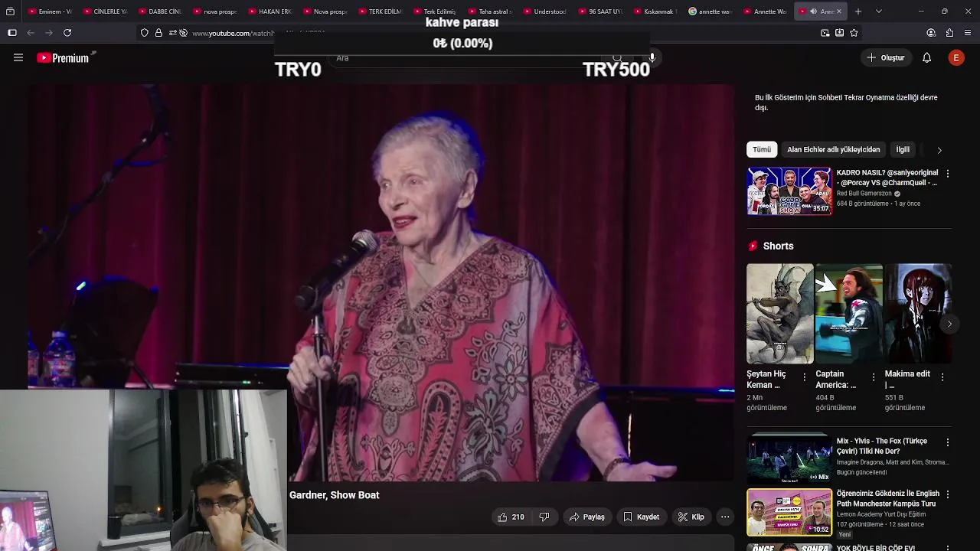
Task: Switch to Eminem browser tab
Action: [x=49, y=11]
